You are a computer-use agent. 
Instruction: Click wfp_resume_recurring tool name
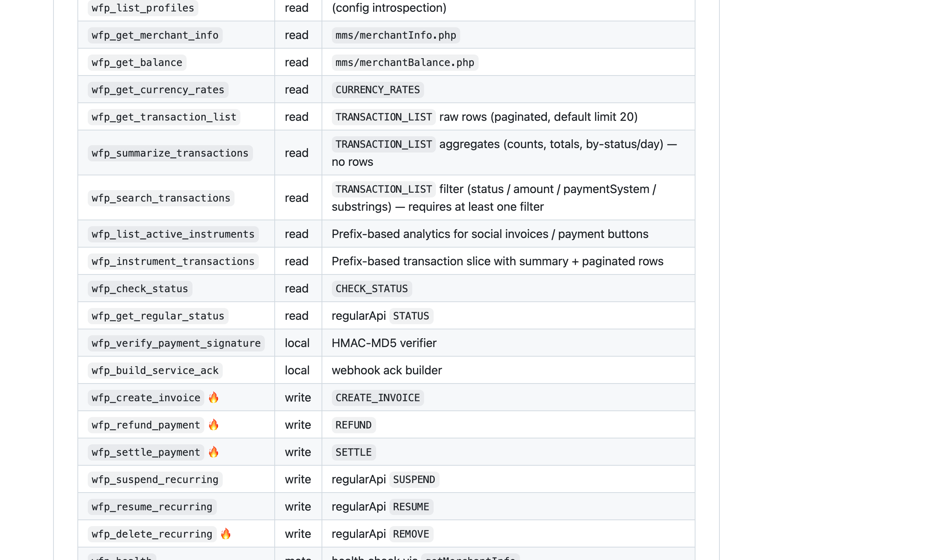(x=152, y=507)
